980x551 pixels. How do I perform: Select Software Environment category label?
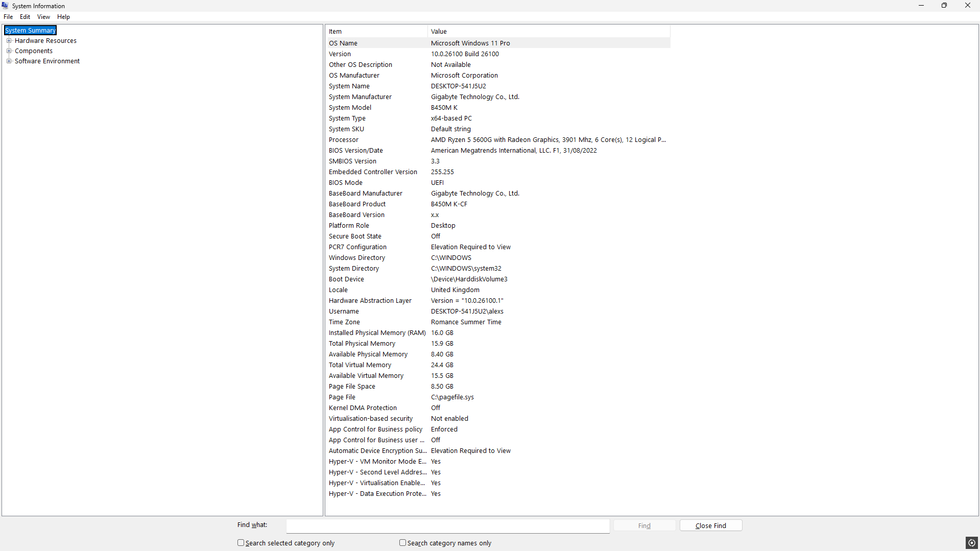point(47,61)
